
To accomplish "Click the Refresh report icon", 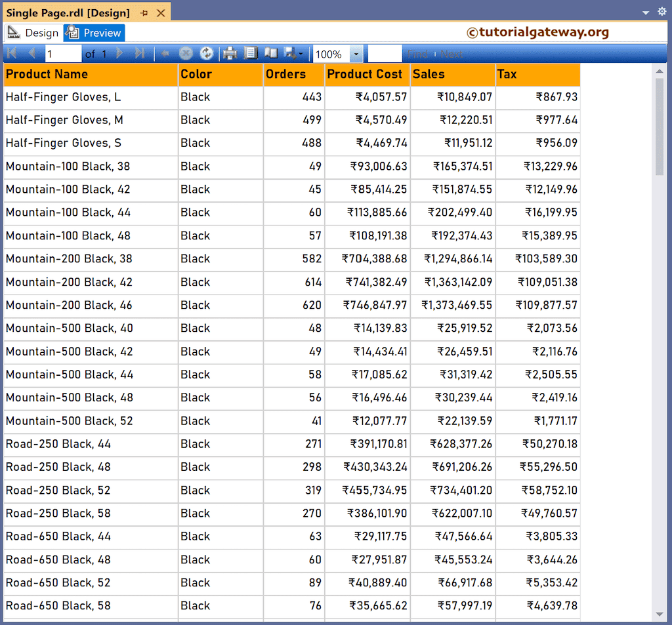I will click(207, 53).
